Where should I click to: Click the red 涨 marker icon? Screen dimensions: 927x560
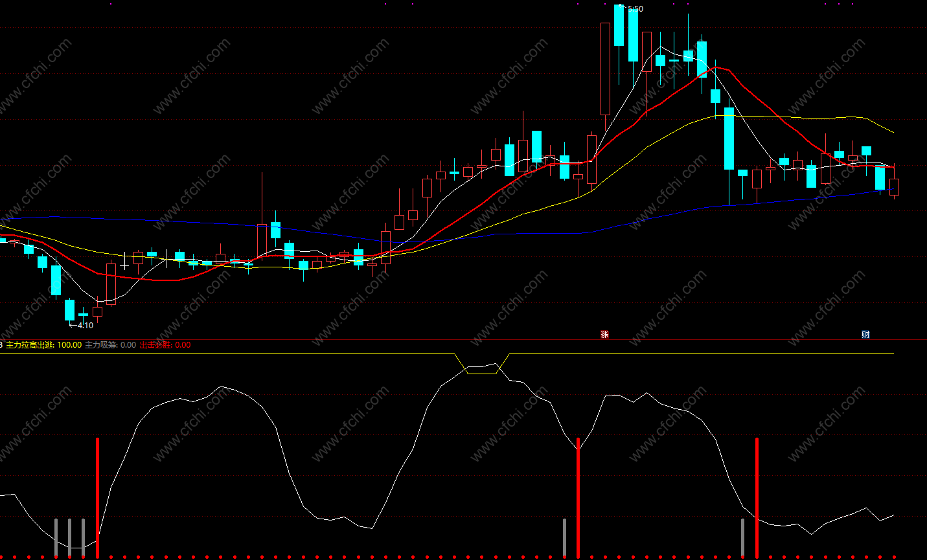[x=604, y=334]
